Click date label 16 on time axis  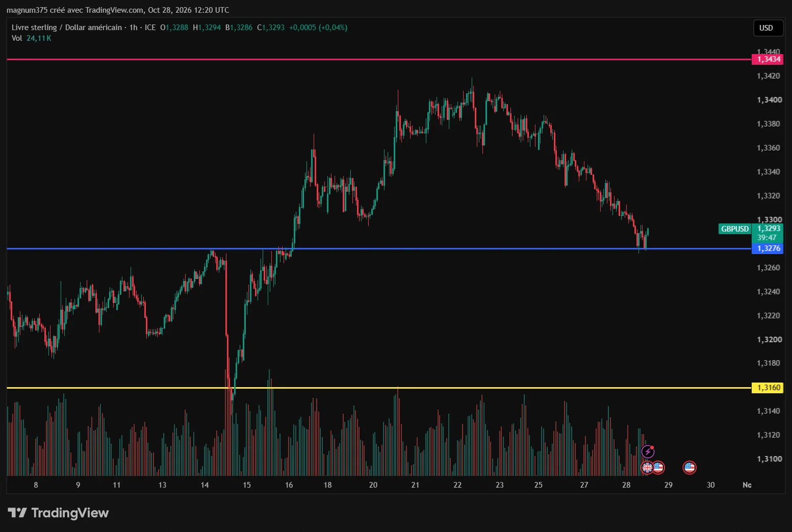tap(289, 485)
